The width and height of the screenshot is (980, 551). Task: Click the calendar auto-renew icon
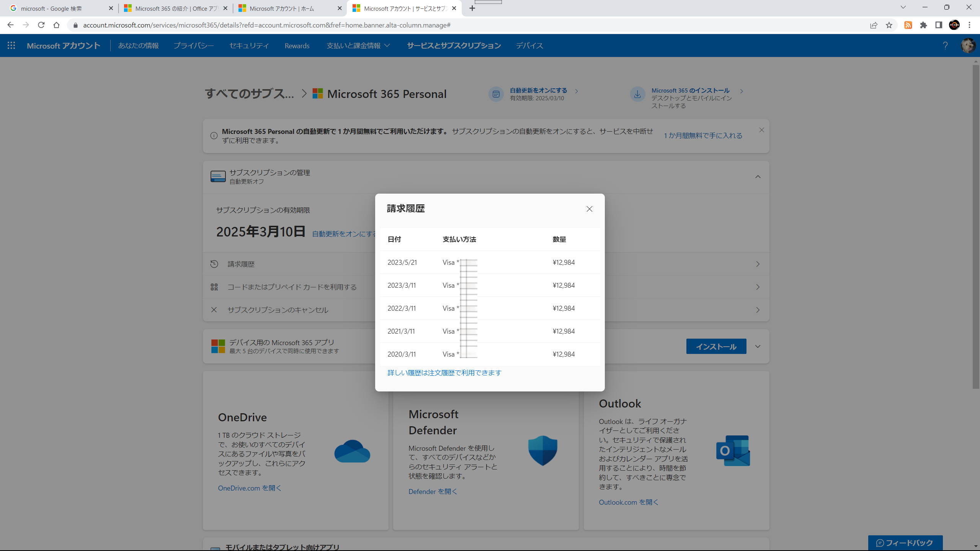coord(496,94)
